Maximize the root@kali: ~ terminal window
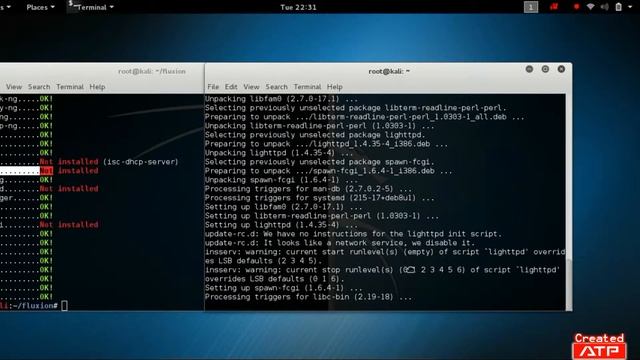Image resolution: width=640 pixels, height=360 pixels. 545,69
